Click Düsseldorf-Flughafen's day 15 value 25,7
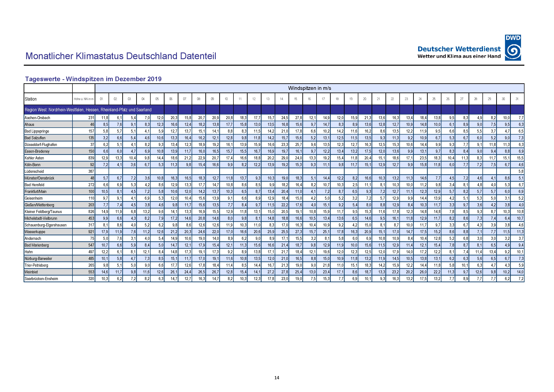Image resolution: width=554 pixels, height=392 pixels. tap(299, 145)
